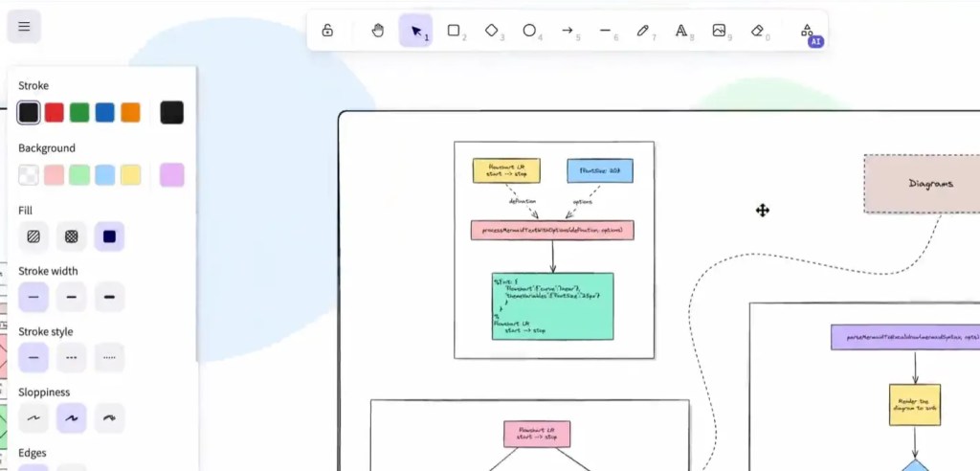Pick the red stroke color
The height and width of the screenshot is (471, 980).
pos(55,113)
